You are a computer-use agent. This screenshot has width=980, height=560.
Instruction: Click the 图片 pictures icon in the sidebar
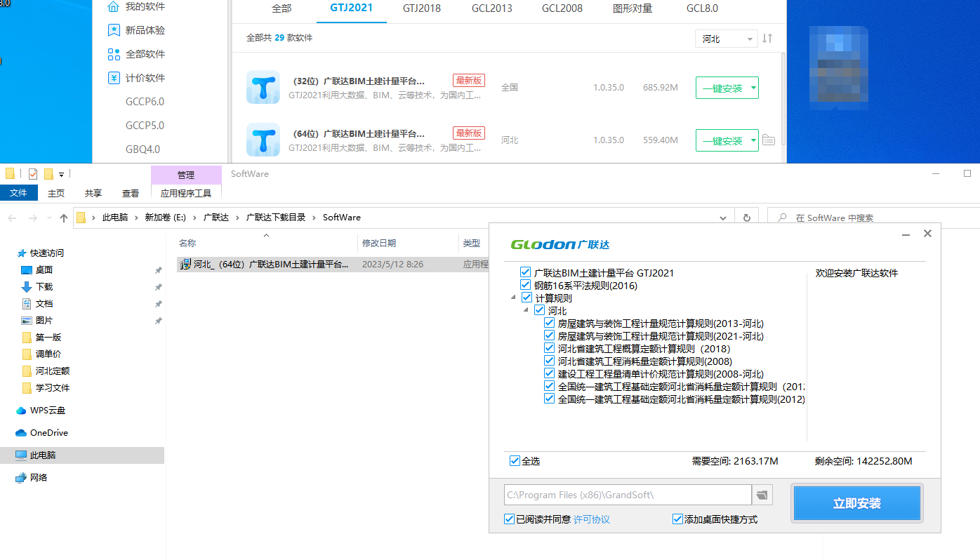coord(27,321)
